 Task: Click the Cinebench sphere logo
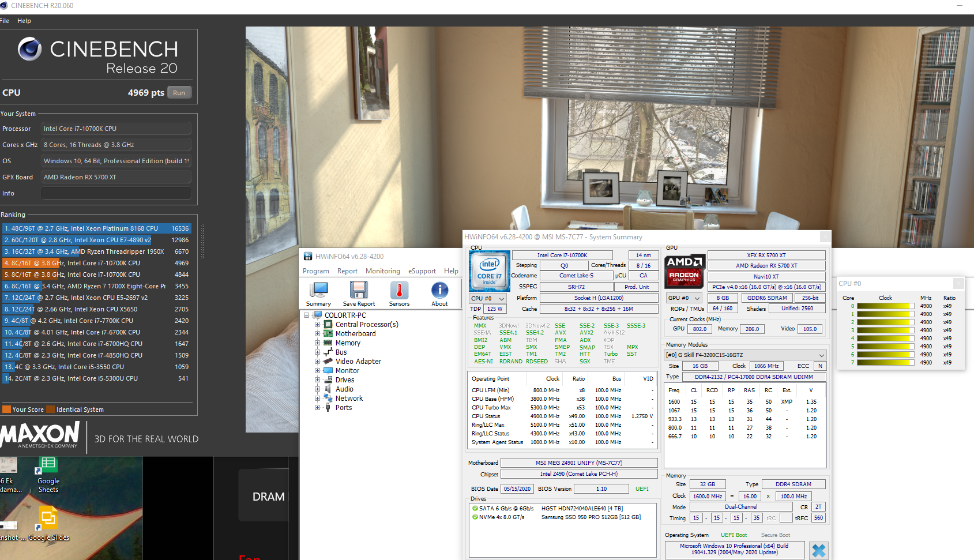tap(29, 49)
